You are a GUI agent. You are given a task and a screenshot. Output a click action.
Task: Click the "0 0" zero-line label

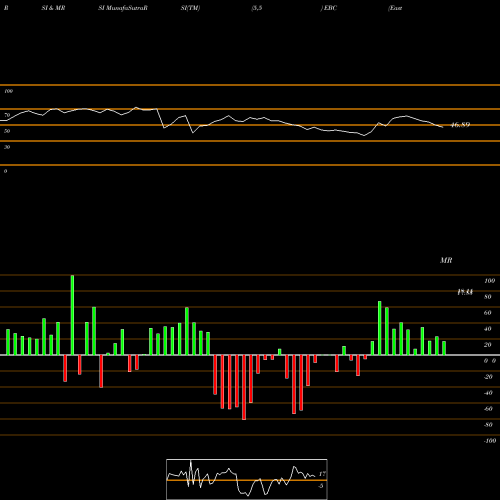point(490,361)
